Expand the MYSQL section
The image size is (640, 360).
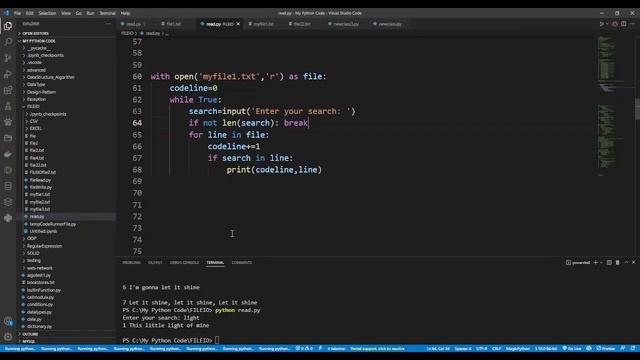coord(66,341)
